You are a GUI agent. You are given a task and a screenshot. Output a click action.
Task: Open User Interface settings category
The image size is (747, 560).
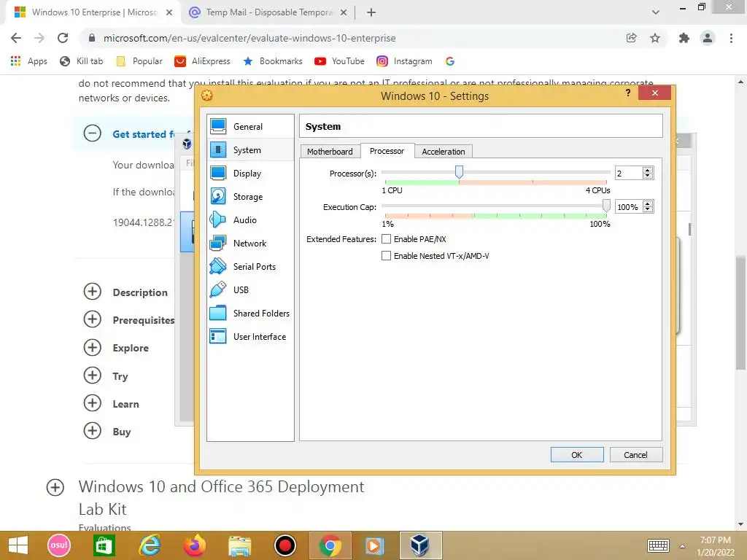(250, 336)
